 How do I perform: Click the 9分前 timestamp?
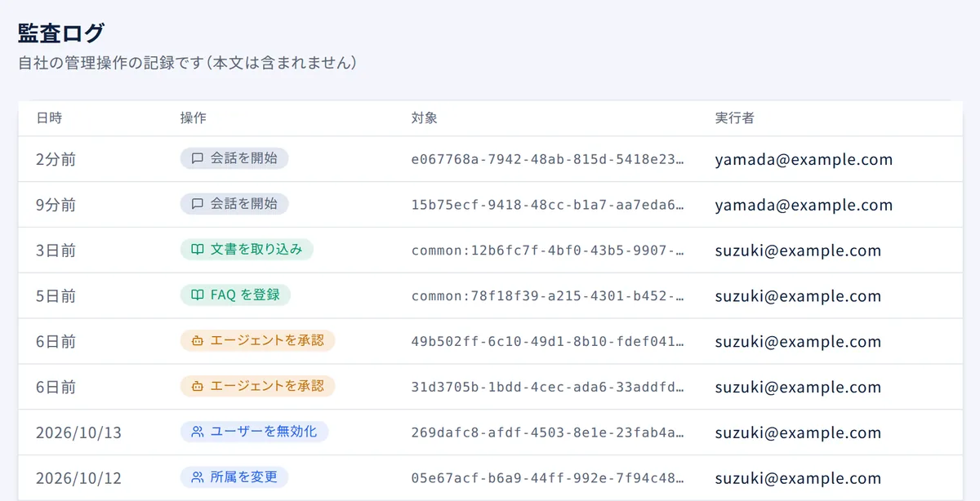pyautogui.click(x=56, y=205)
